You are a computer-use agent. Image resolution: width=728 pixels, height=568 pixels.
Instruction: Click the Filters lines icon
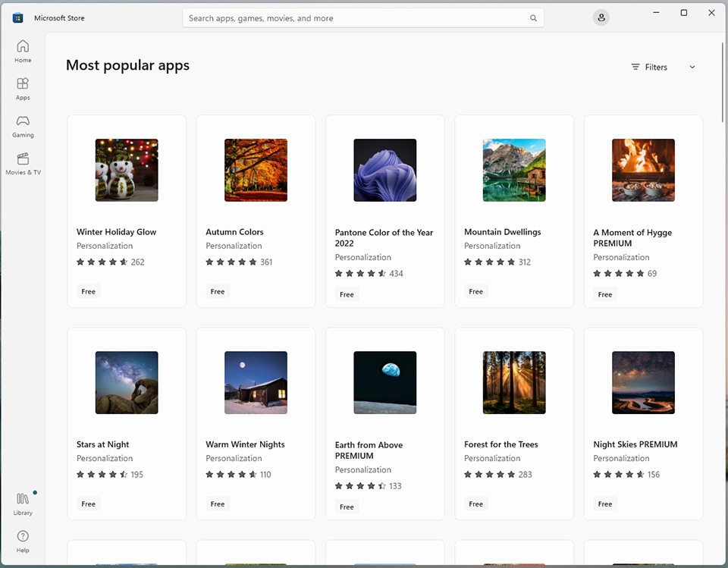coord(635,67)
